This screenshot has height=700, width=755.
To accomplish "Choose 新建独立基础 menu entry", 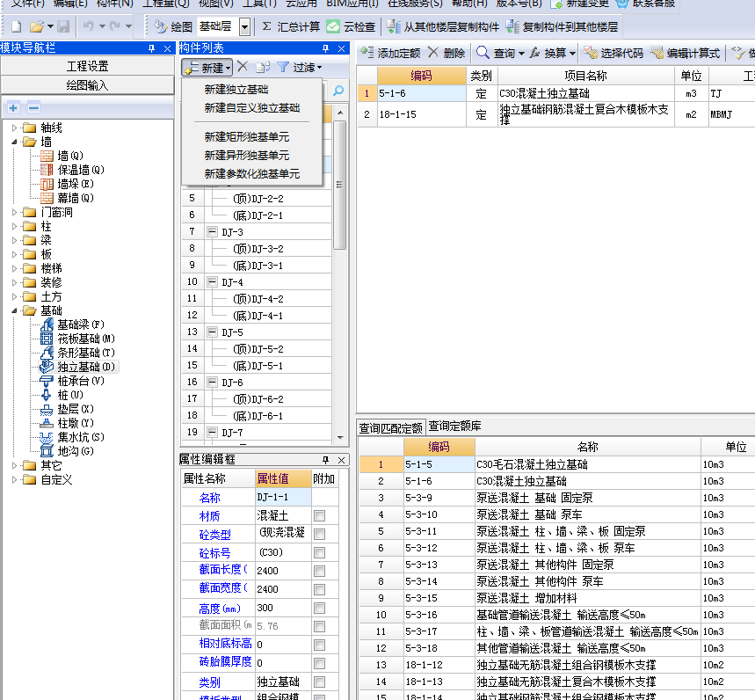I will [236, 90].
